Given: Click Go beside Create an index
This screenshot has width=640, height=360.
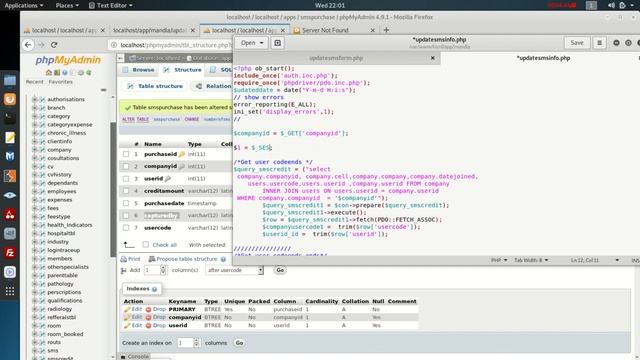Looking at the screenshot, I should point(239,343).
